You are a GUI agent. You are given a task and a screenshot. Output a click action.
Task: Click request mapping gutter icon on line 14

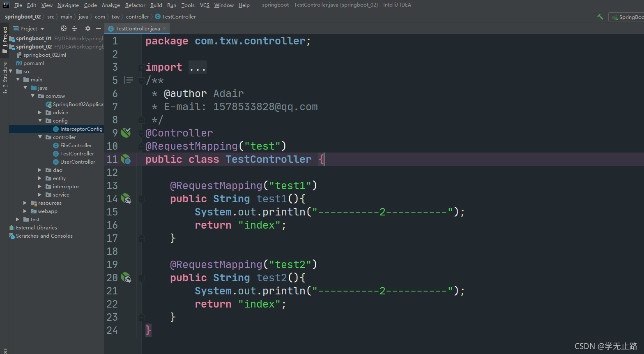click(126, 199)
